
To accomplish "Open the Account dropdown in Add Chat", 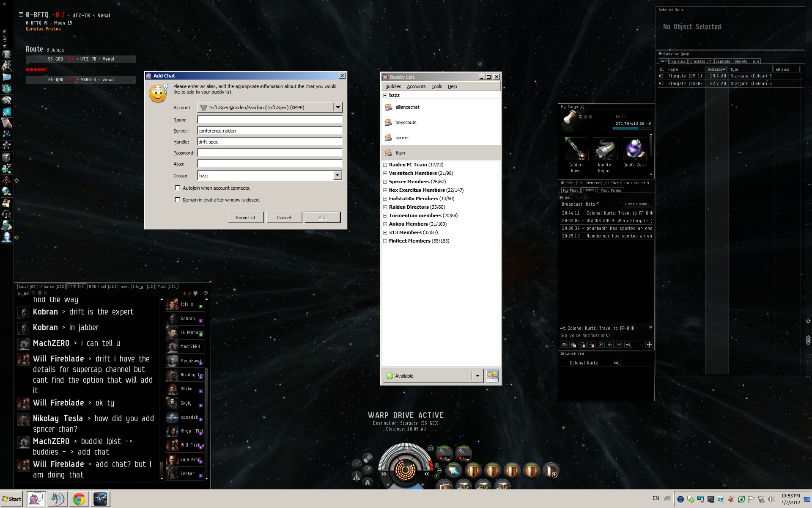I will tap(337, 108).
